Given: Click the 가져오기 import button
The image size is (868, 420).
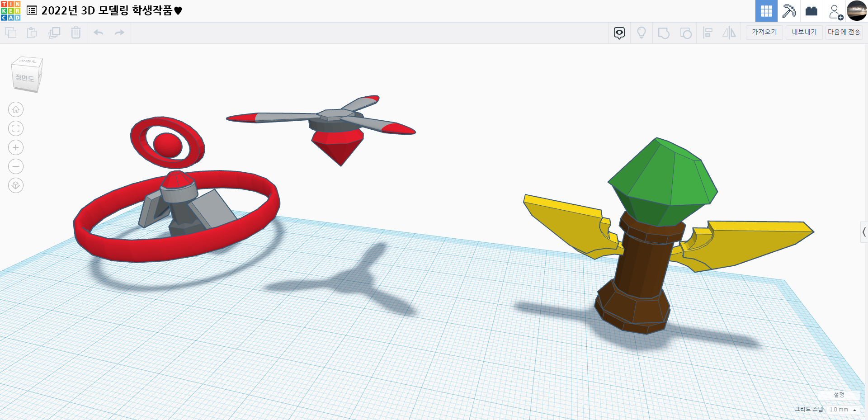Looking at the screenshot, I should [x=764, y=32].
